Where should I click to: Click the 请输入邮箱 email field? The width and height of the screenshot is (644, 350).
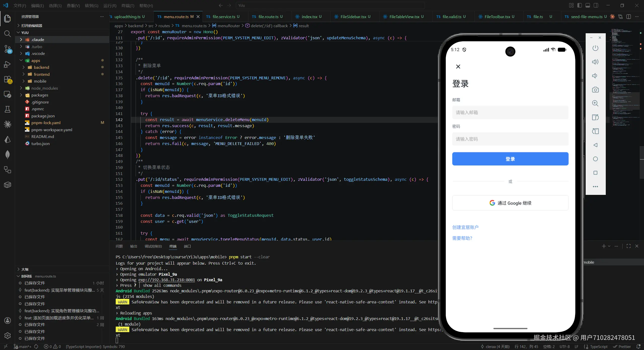tap(510, 113)
